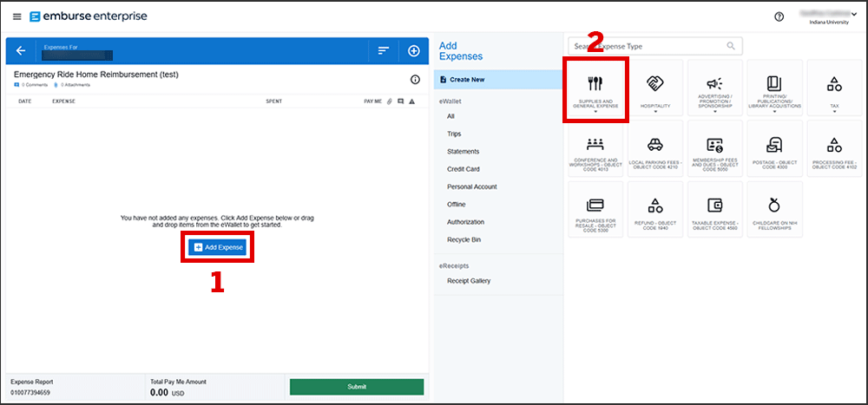Screen dimensions: 868x405
Task: Choose the Postage expense type tile
Action: 774,148
